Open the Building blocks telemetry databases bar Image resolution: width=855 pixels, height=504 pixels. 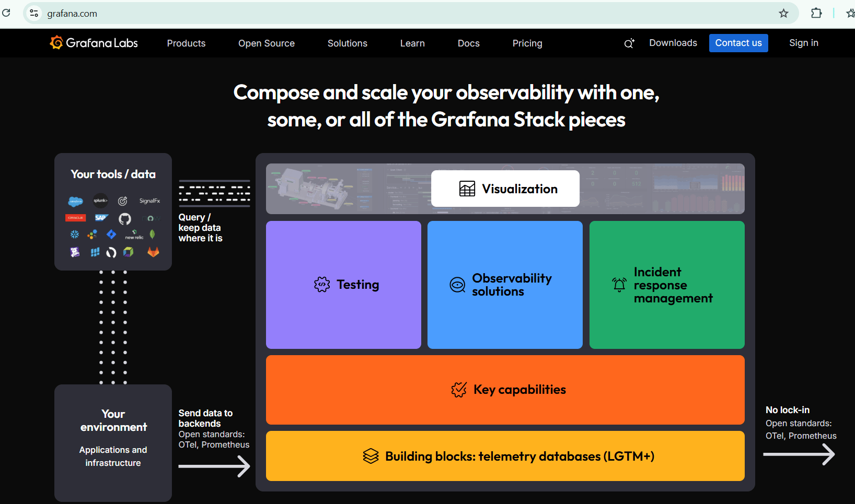pyautogui.click(x=505, y=456)
